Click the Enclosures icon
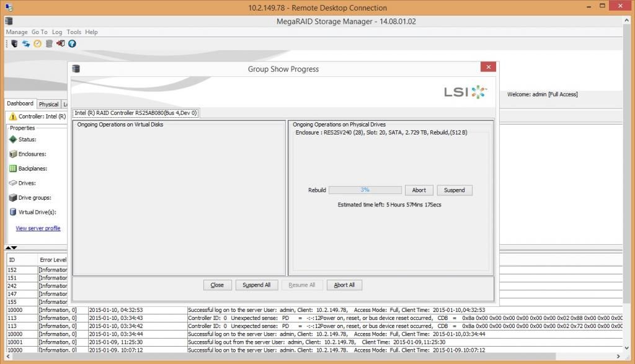The height and width of the screenshot is (364, 635). click(13, 154)
